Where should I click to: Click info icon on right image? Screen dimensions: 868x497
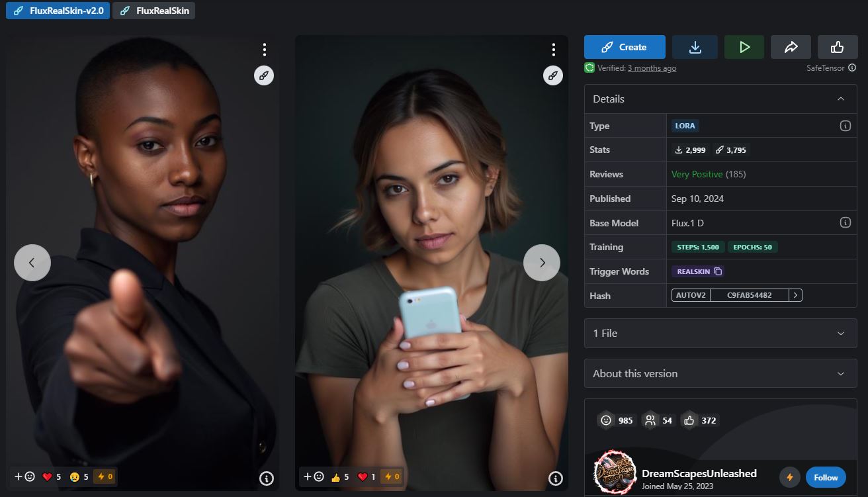pyautogui.click(x=556, y=478)
